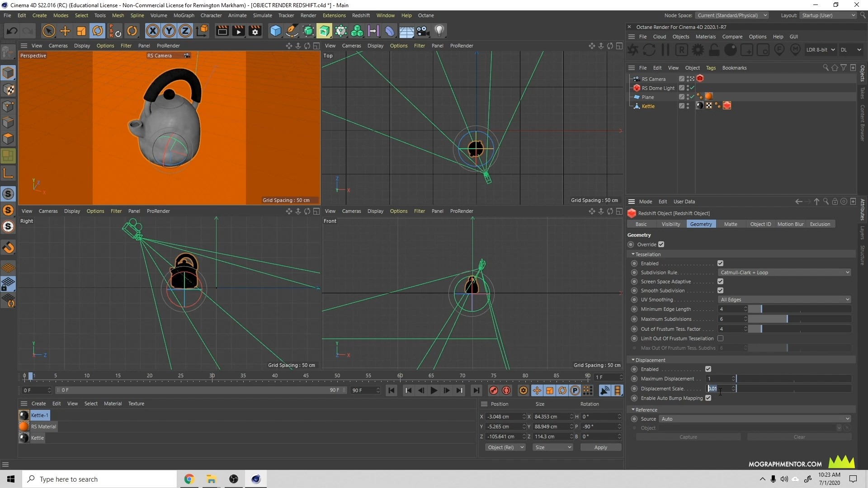Switch to the Motion Blur tab
The width and height of the screenshot is (868, 488).
tap(790, 224)
